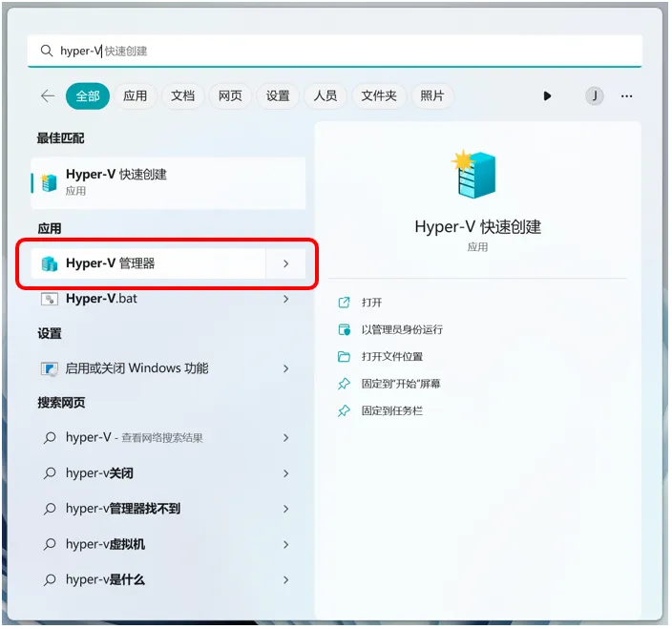Switch to the 应用 filter tab
This screenshot has width=672, height=629.
coord(135,96)
